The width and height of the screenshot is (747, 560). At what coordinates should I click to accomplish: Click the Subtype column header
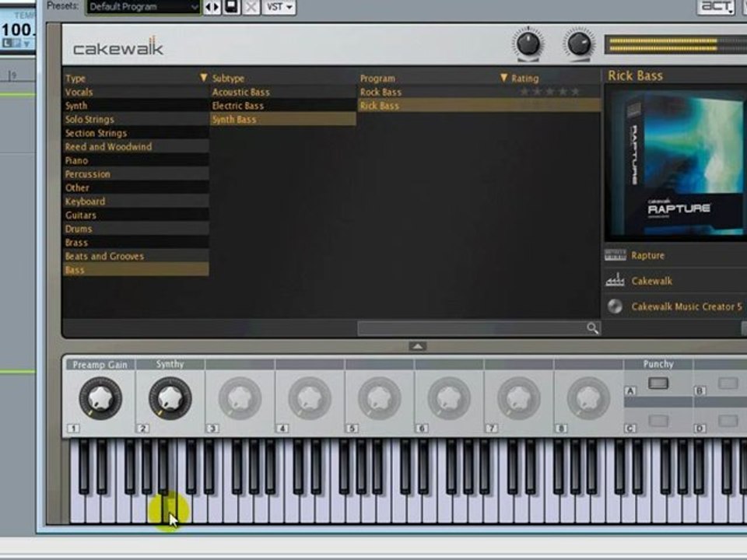[x=228, y=78]
